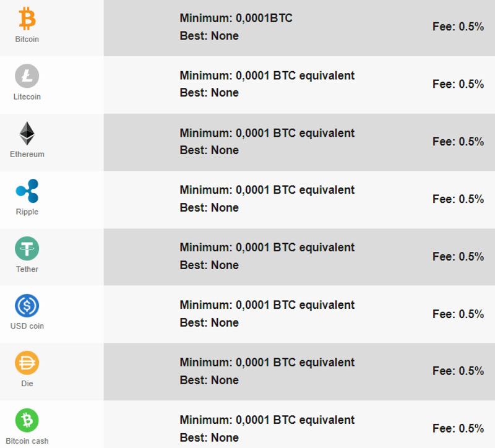Select the blue Ripple icon
The image size is (495, 448).
pos(27,191)
